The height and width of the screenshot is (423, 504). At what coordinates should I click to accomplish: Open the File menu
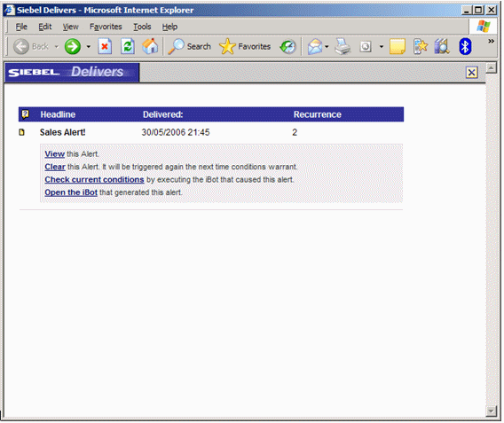21,27
